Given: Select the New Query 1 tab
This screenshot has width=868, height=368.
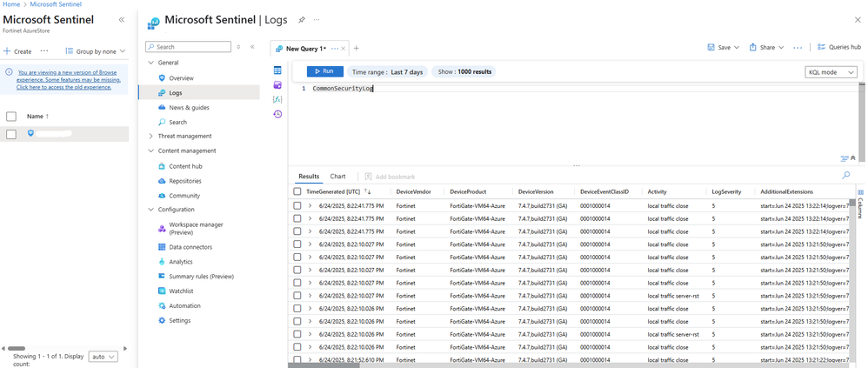Looking at the screenshot, I should [x=305, y=49].
